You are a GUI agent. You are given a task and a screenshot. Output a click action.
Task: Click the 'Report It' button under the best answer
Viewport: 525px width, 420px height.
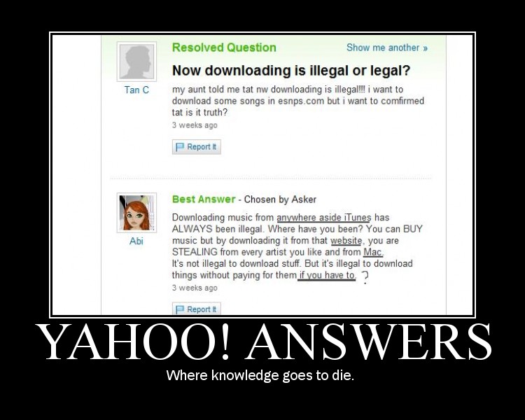click(197, 309)
